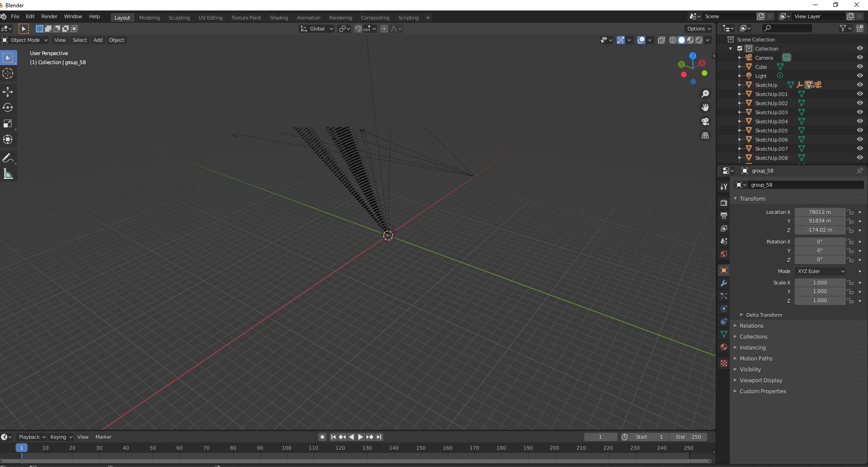868x467 pixels.
Task: Open the Material properties tab
Action: coord(723,347)
